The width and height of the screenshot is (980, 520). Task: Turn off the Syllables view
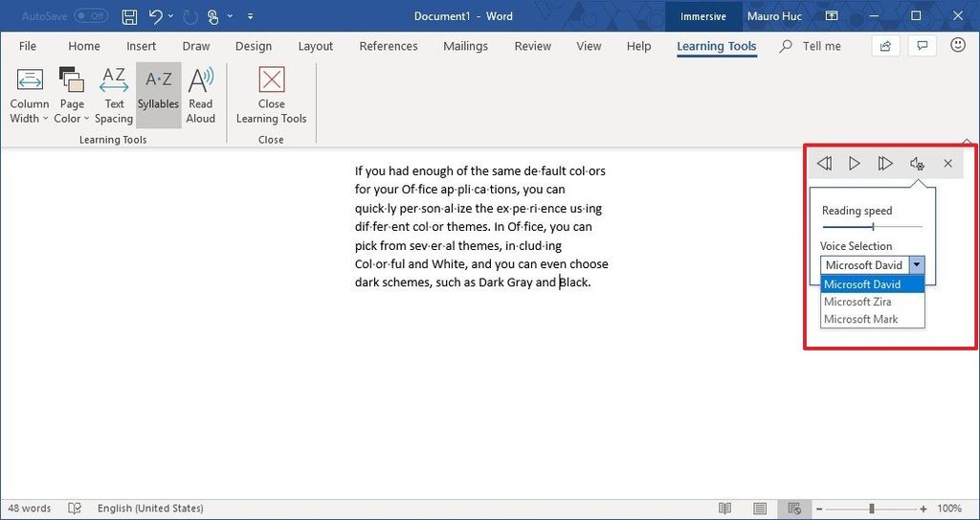pos(158,95)
